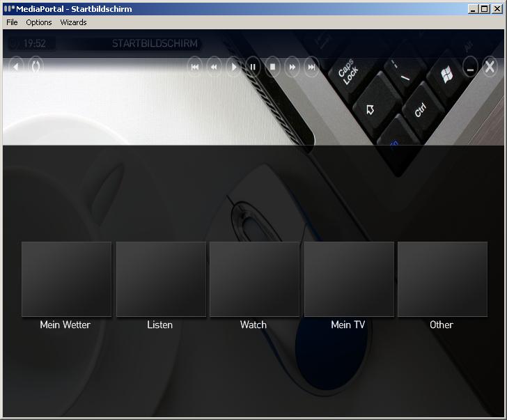Screen dimensions: 507x420
Task: Skip to previous track
Action: coord(195,67)
